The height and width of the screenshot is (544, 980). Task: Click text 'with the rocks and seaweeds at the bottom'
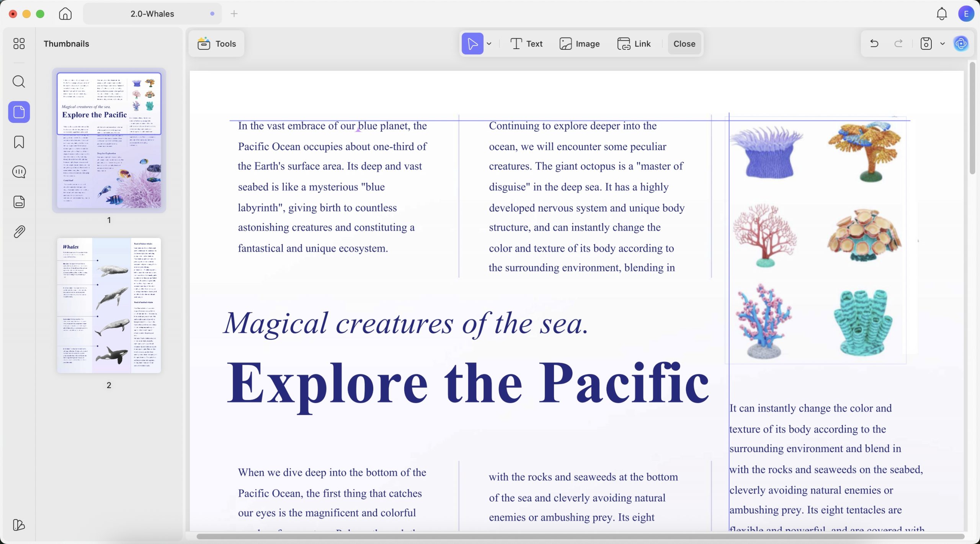(583, 477)
